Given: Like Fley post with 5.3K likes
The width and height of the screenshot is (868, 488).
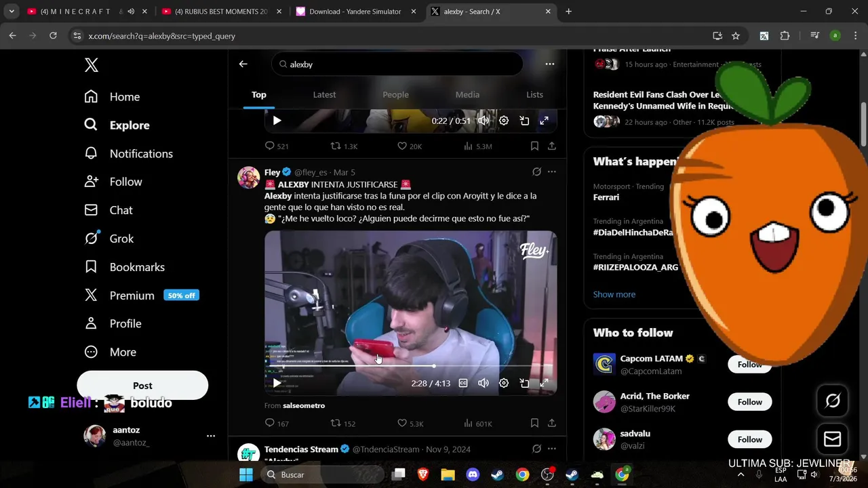Looking at the screenshot, I should pyautogui.click(x=410, y=424).
